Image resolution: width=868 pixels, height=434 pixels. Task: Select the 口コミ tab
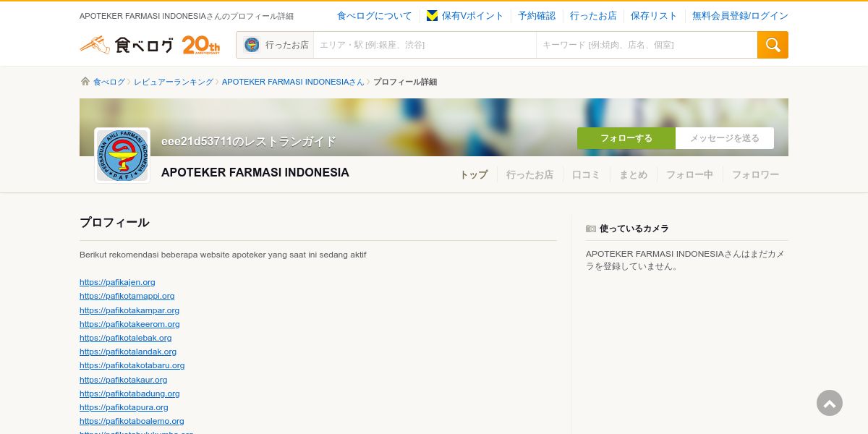click(586, 174)
